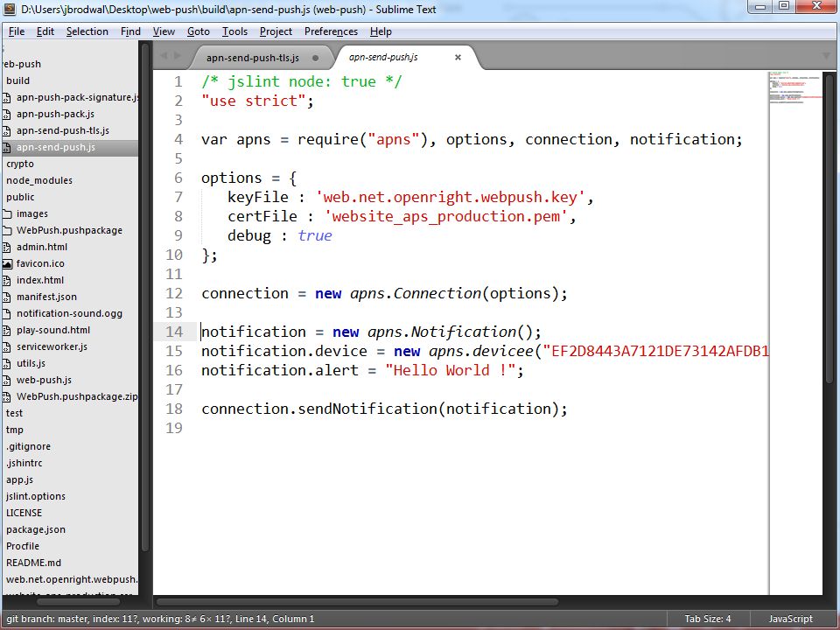
Task: Open Procfile from the sidebar
Action: tap(23, 546)
